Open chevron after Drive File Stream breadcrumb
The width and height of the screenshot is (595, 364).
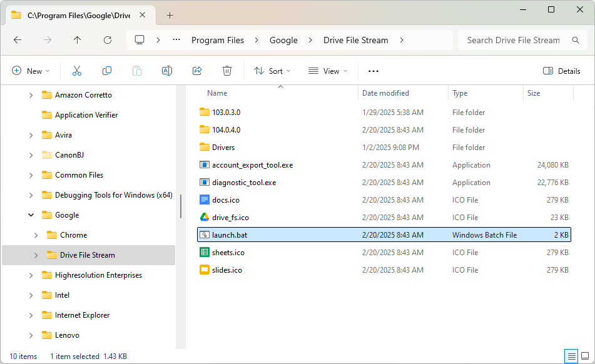(x=402, y=40)
